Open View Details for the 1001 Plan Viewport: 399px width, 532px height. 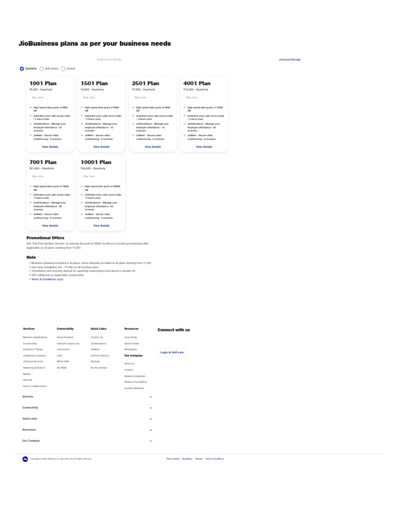(x=50, y=147)
